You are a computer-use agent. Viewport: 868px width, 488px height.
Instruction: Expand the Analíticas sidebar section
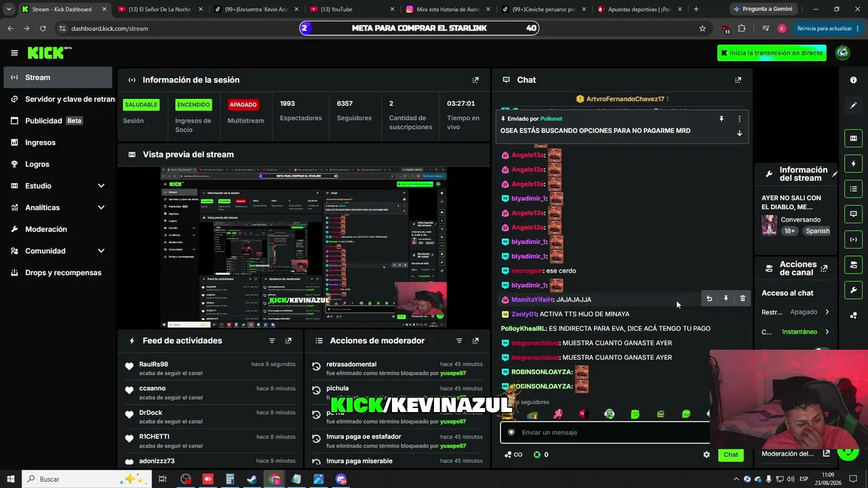(x=101, y=207)
